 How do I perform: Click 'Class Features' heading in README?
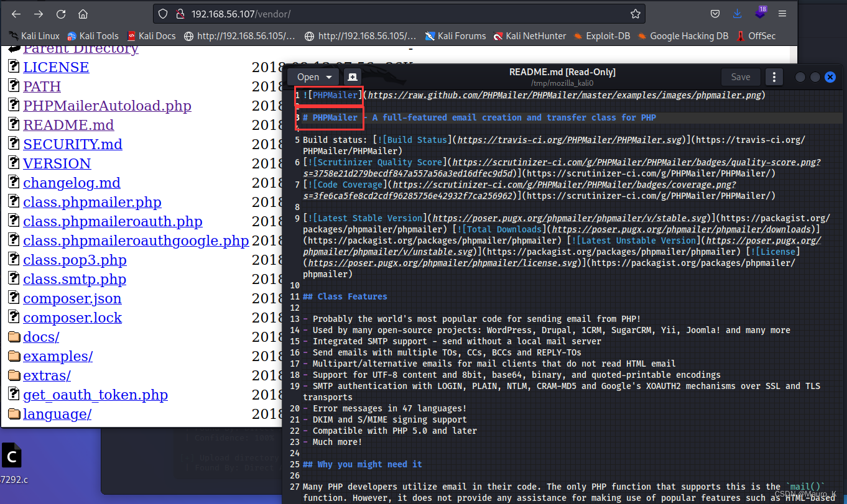click(345, 296)
